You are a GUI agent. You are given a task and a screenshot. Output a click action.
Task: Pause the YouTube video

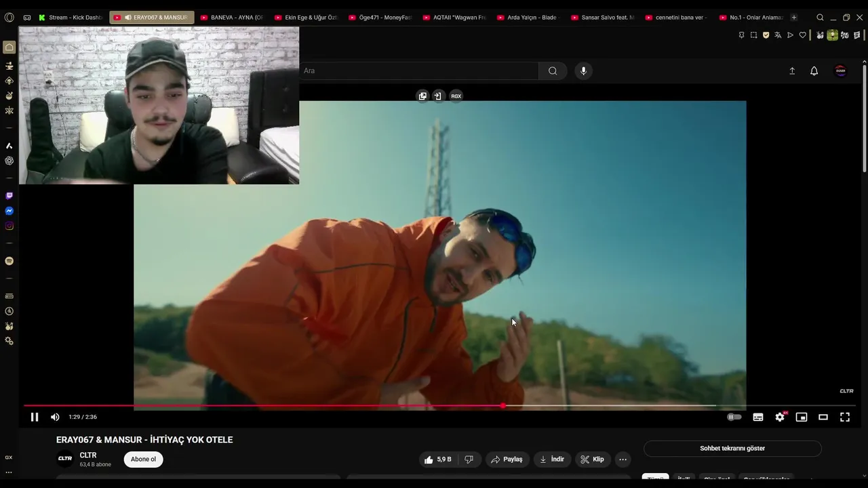tap(35, 417)
